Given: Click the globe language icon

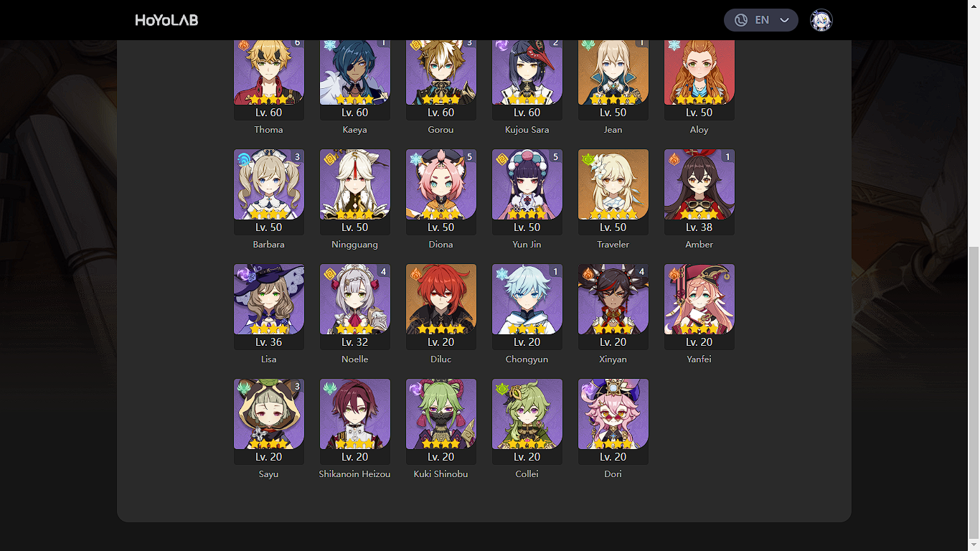Looking at the screenshot, I should 742,20.
